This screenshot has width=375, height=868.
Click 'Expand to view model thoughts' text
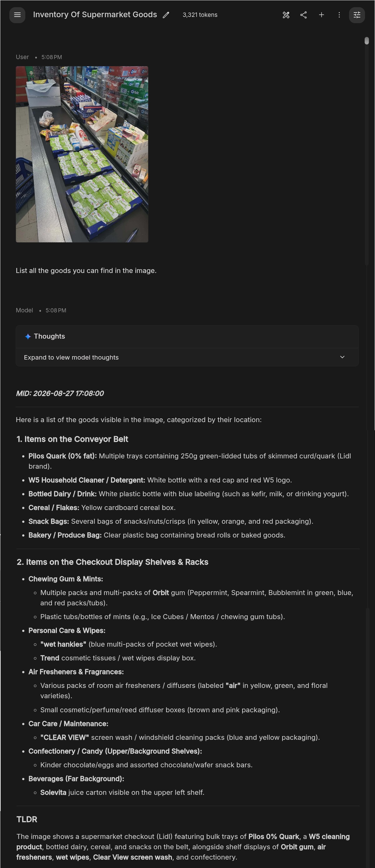tap(71, 357)
